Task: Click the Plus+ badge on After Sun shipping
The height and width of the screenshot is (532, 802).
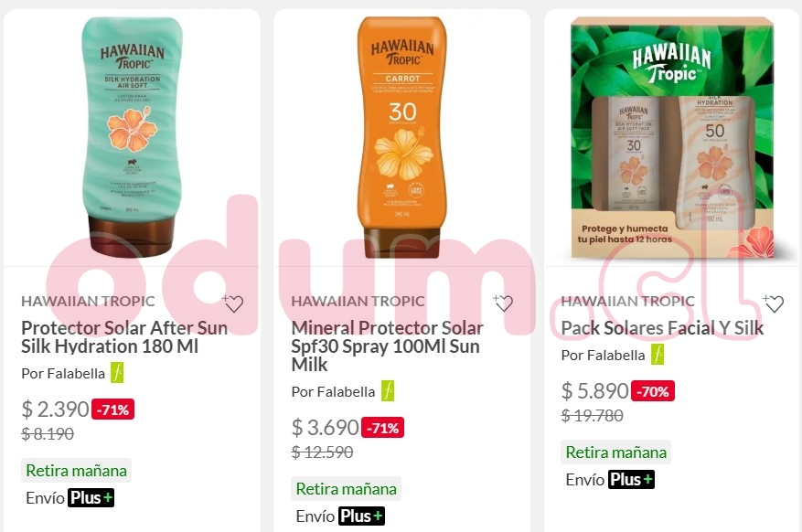Action: click(91, 498)
